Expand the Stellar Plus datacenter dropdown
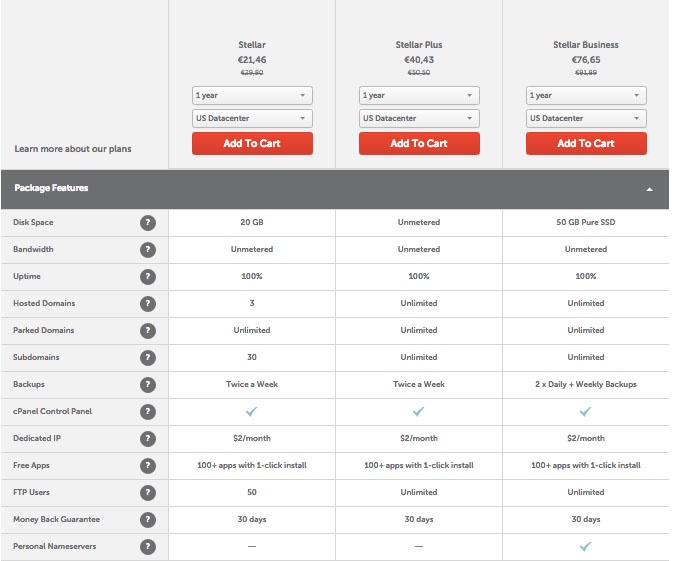The image size is (673, 561). (x=419, y=119)
